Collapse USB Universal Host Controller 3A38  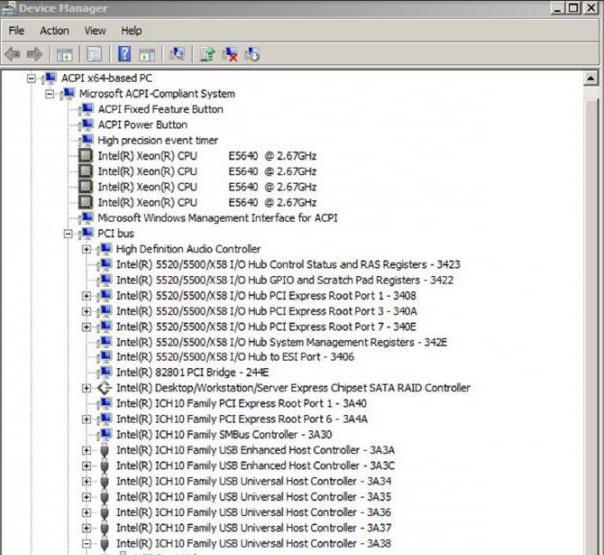click(86, 544)
